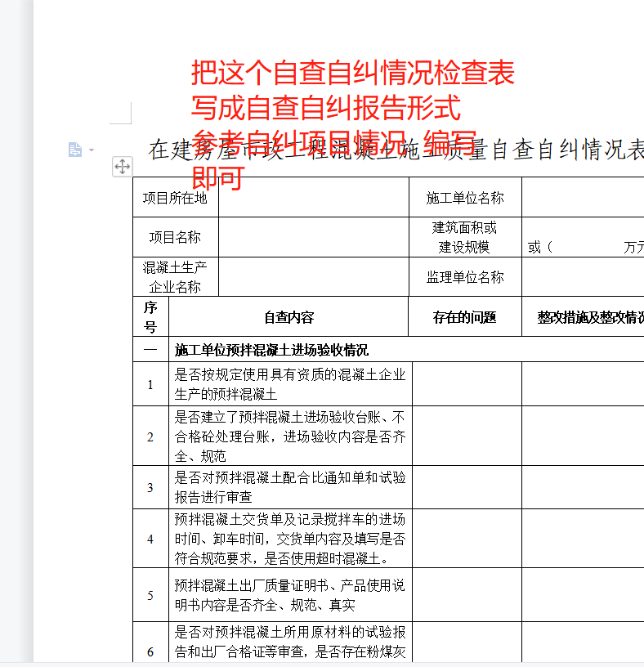This screenshot has height=667, width=644.
Task: Click row 2 text about 进场验收台账
Action: [x=290, y=436]
